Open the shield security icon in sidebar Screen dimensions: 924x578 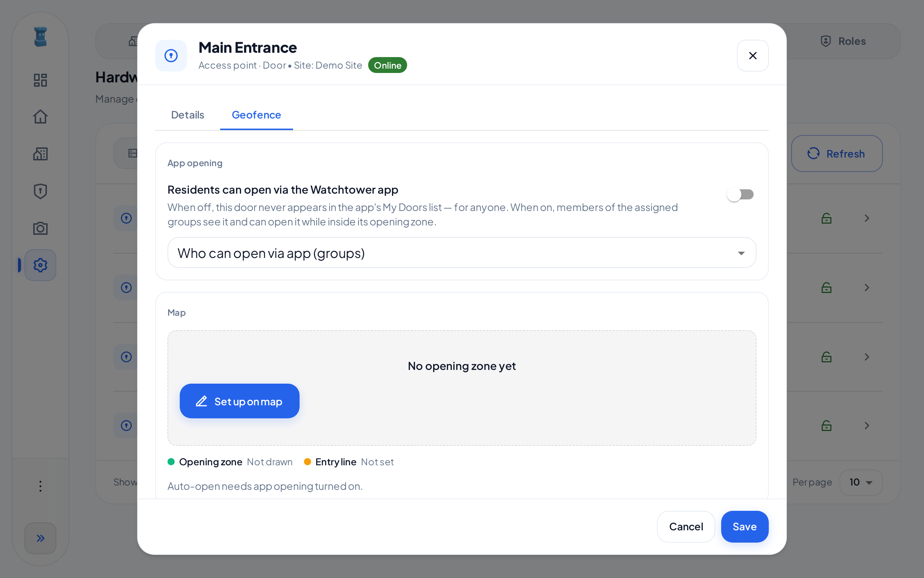[40, 191]
